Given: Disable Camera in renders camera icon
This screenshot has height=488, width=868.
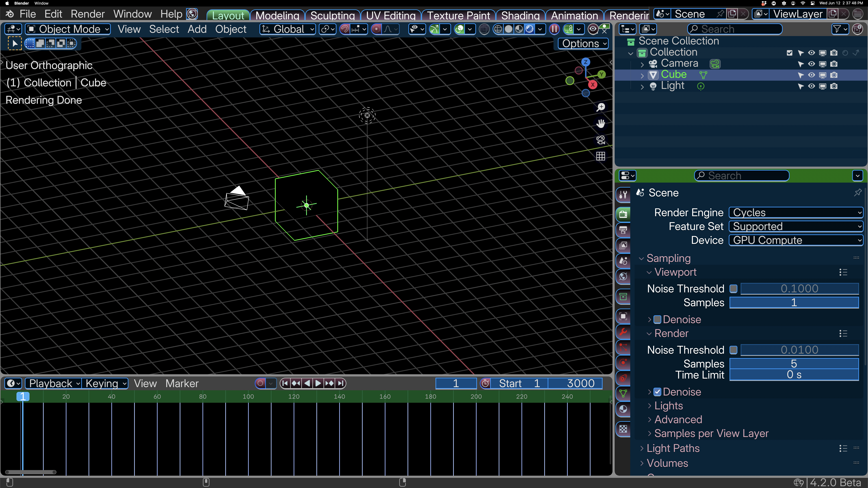Looking at the screenshot, I should pos(834,64).
